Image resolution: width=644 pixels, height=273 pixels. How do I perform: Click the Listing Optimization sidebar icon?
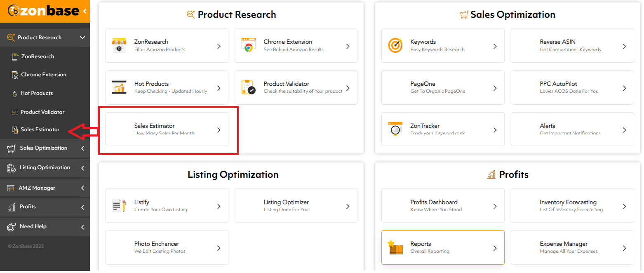(12, 168)
